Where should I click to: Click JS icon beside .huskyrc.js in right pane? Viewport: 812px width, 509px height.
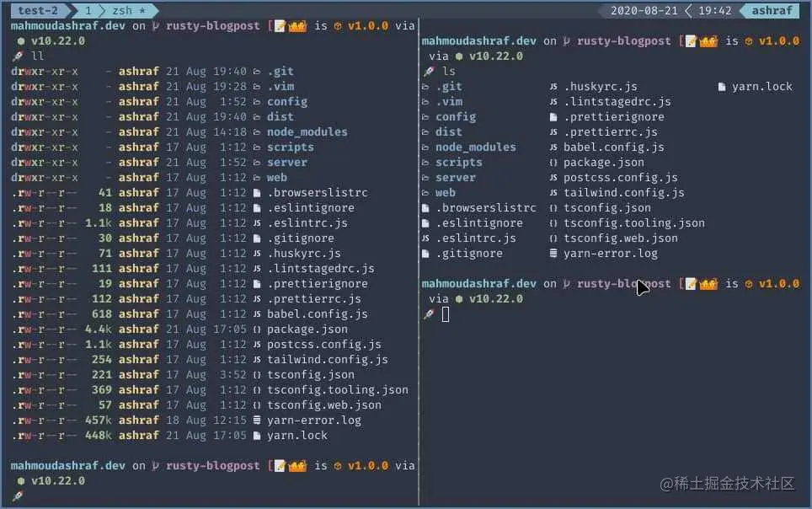coord(553,87)
